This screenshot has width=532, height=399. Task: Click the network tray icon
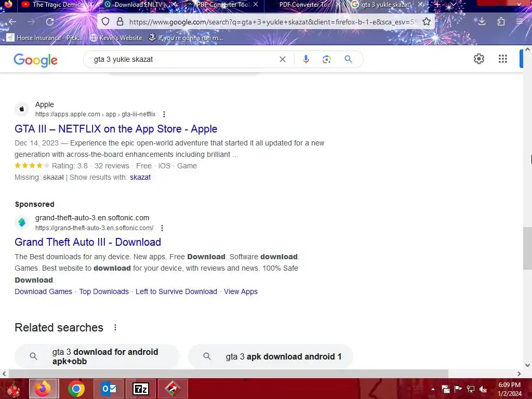(x=471, y=389)
